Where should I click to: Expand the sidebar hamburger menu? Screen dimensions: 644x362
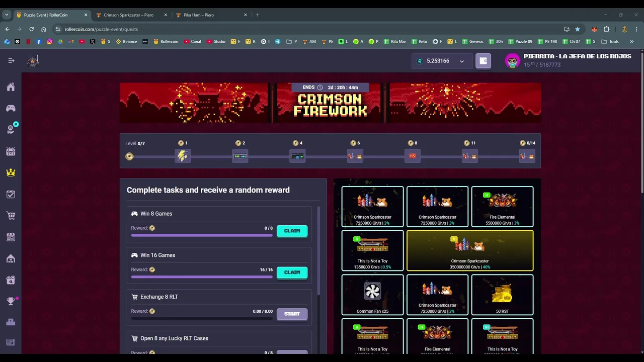tap(11, 61)
